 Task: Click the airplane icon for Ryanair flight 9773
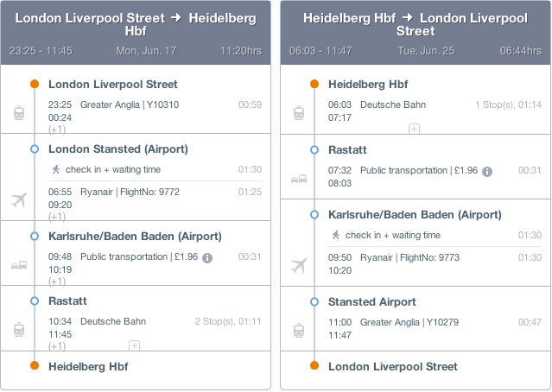tap(299, 265)
